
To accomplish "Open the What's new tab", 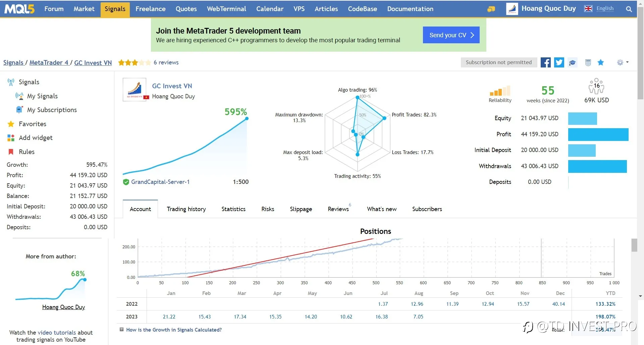I will click(382, 209).
